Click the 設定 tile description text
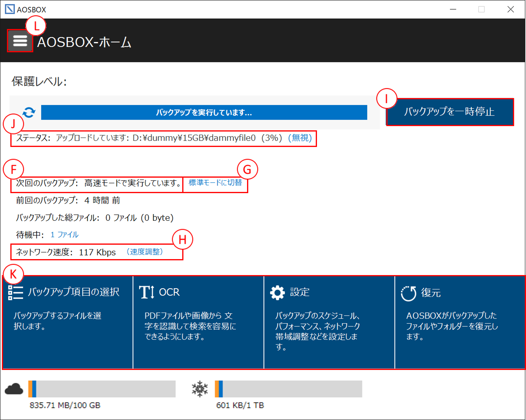526x420 pixels. coord(318,331)
